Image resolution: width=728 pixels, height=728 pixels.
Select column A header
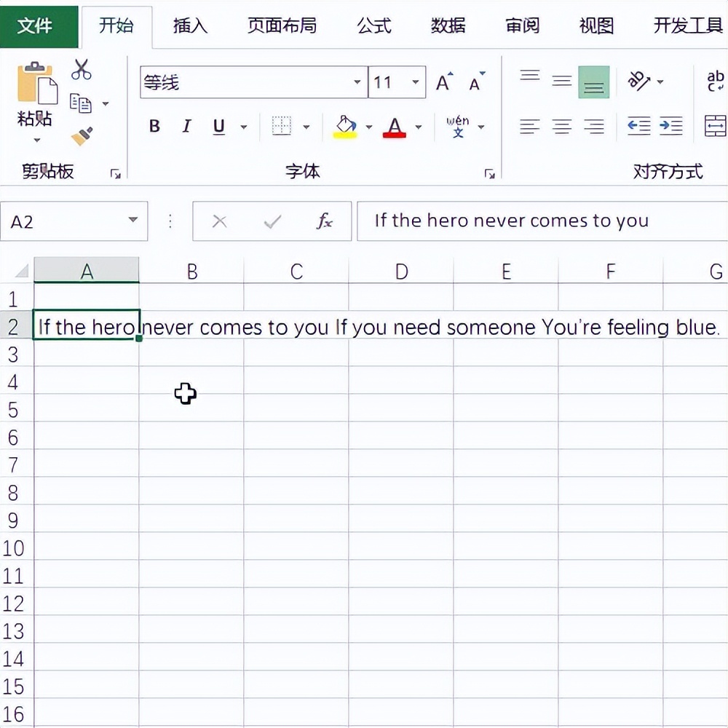[87, 270]
